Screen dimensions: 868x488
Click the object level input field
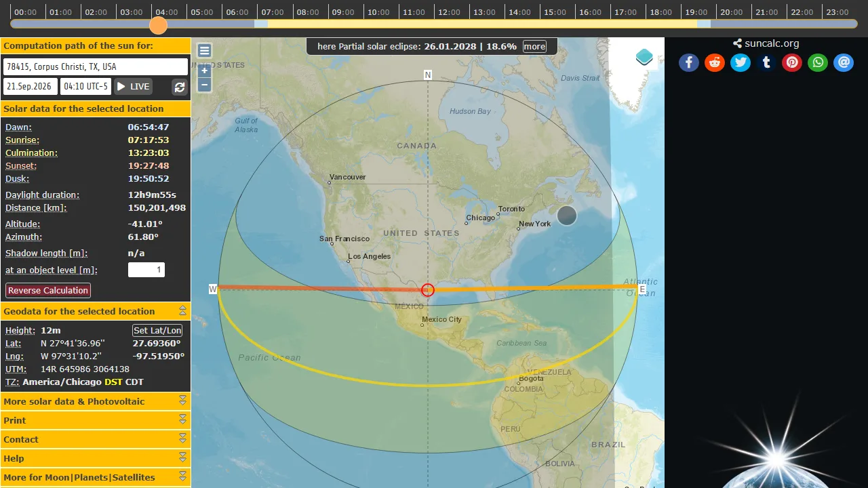click(x=146, y=270)
